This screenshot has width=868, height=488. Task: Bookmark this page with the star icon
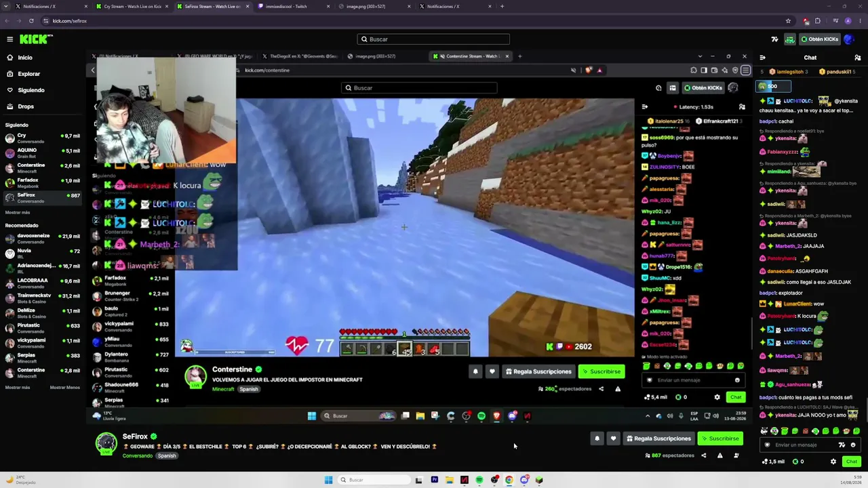point(788,21)
